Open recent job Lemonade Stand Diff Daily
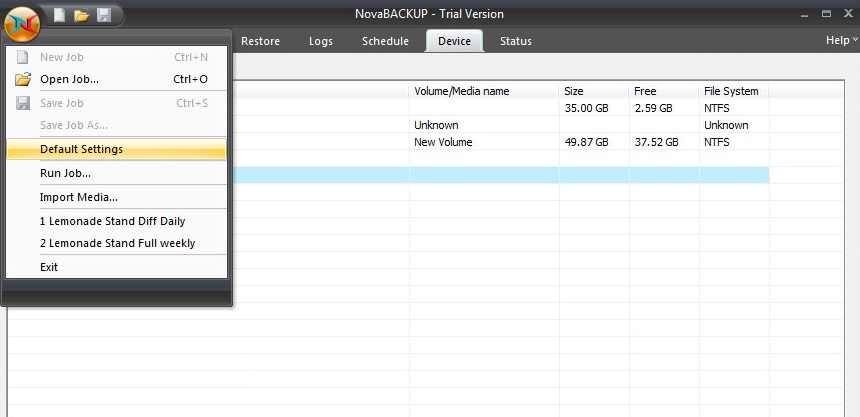This screenshot has width=860, height=417. [x=116, y=221]
